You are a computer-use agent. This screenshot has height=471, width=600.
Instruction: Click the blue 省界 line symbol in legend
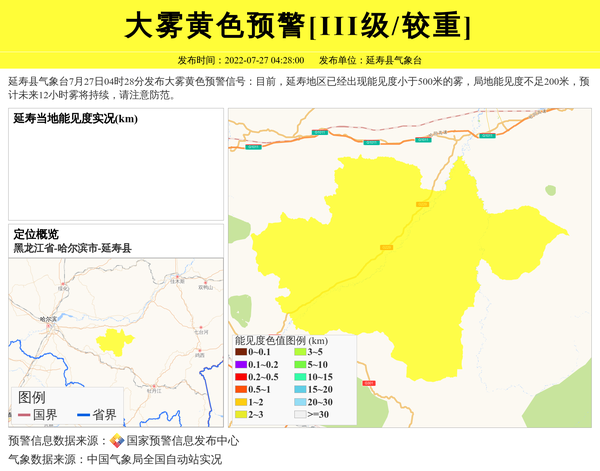point(82,415)
